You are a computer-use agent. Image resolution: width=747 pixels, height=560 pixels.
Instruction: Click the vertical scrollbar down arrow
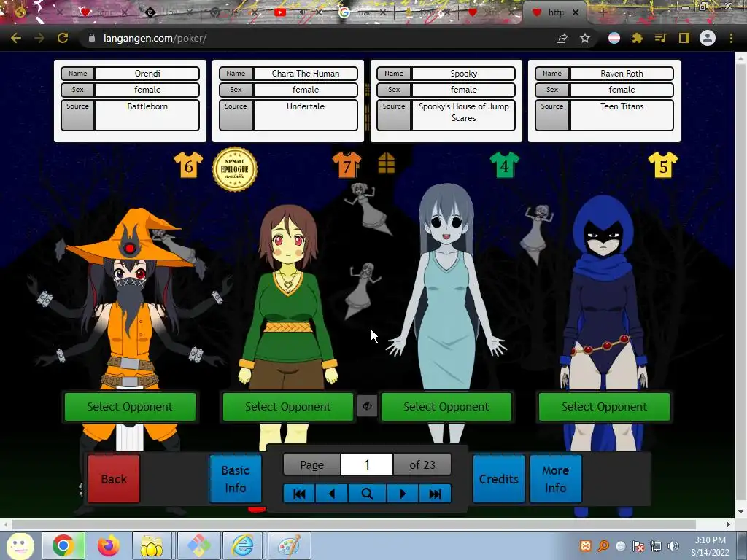coord(741,513)
